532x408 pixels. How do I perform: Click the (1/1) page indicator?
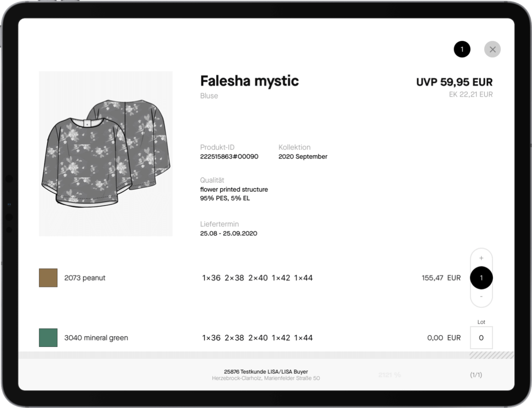pos(476,375)
